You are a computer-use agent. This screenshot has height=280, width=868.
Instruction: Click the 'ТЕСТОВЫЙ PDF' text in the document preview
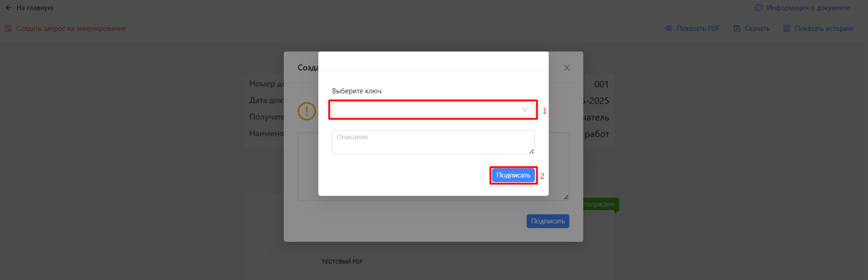click(342, 262)
